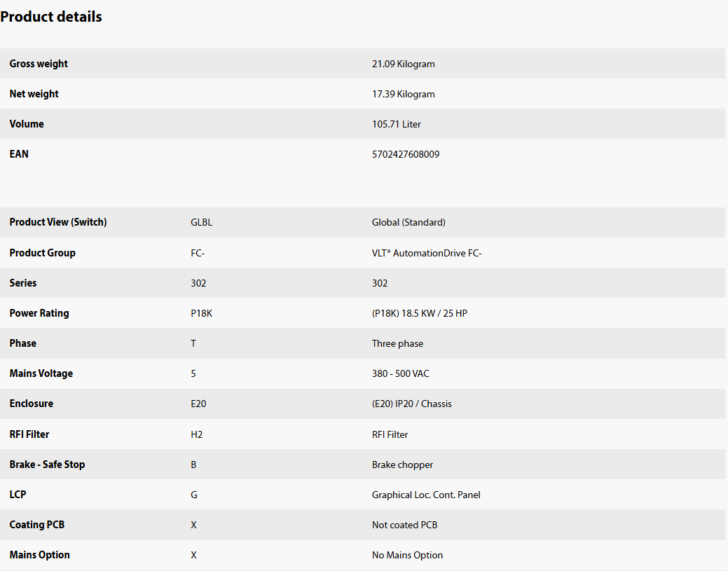Screen dimensions: 728x571
Task: Click the 21.09 Kilogram value
Action: [403, 64]
